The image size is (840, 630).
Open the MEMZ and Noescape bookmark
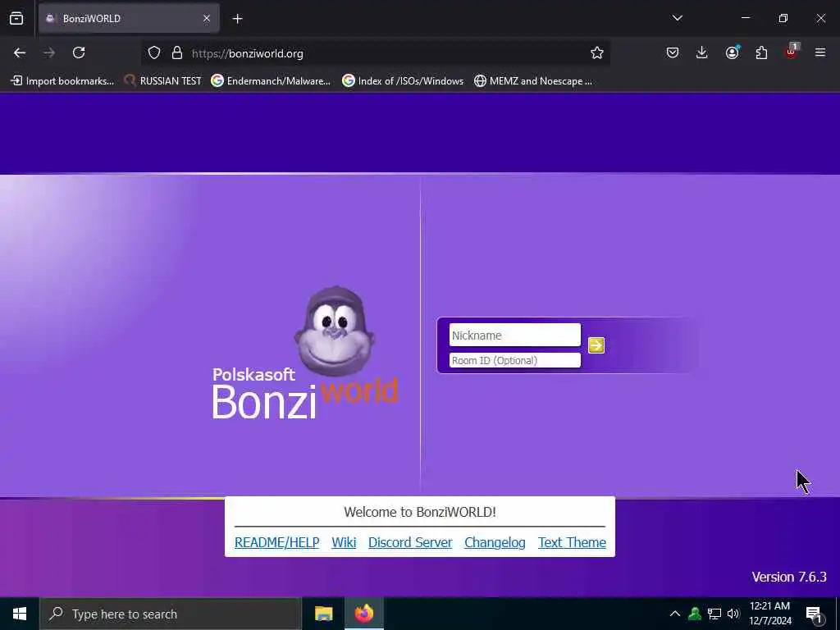pyautogui.click(x=533, y=81)
